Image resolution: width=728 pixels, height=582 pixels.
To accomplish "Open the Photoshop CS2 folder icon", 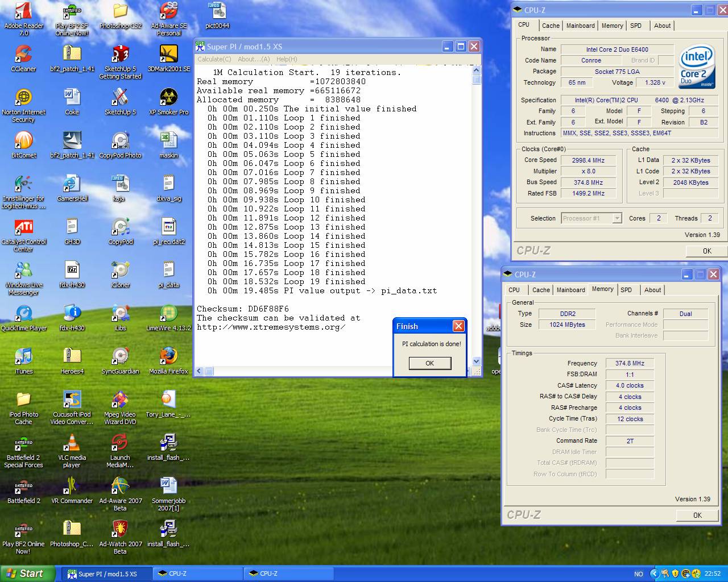I will [120, 15].
